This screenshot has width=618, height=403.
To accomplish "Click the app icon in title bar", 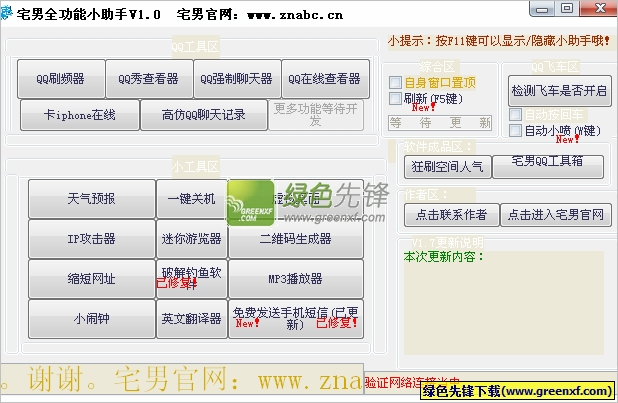I will tap(7, 13).
